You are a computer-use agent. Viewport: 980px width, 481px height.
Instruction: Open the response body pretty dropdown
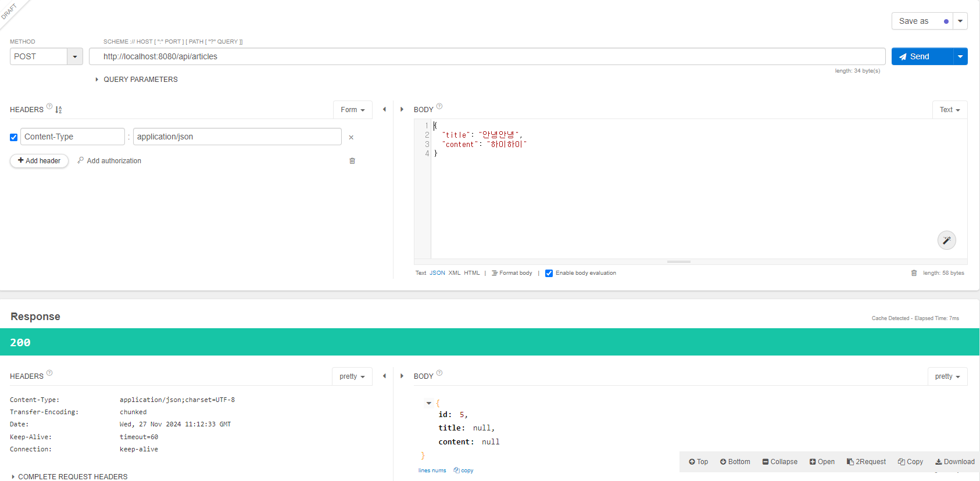click(x=947, y=376)
